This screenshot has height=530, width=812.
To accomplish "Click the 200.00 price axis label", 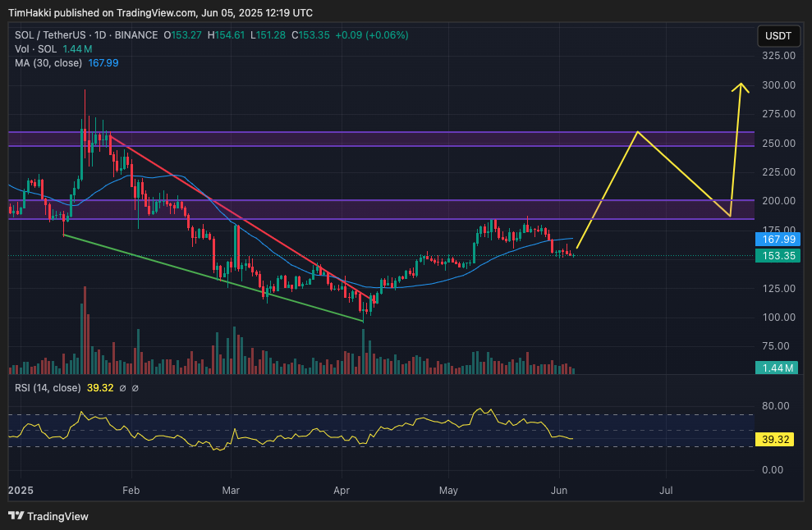I will [x=779, y=201].
